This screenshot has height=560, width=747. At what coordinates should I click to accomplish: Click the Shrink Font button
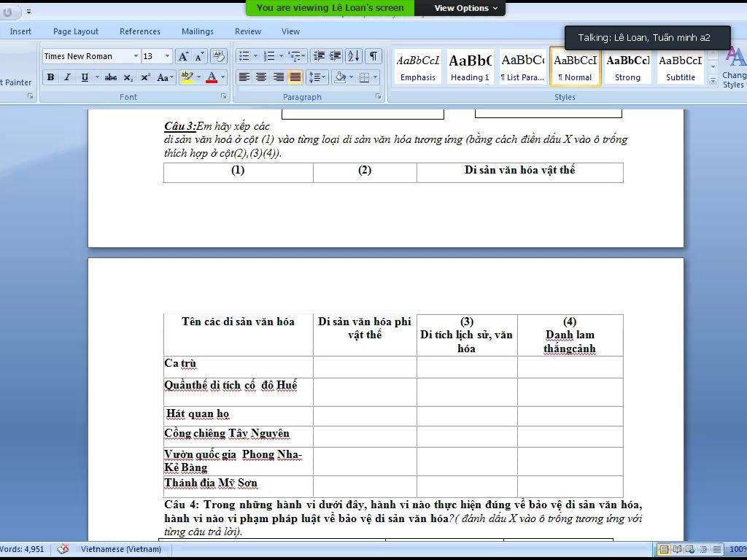(x=200, y=56)
